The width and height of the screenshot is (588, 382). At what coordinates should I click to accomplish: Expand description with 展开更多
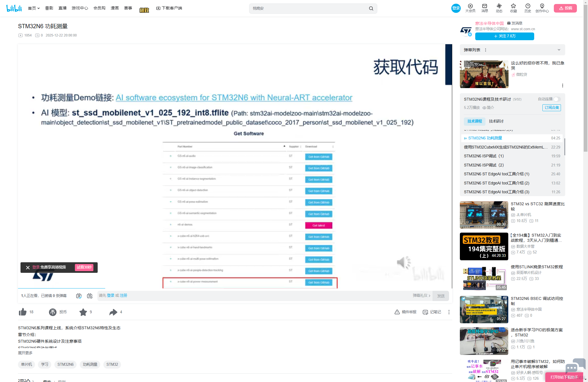(x=25, y=353)
